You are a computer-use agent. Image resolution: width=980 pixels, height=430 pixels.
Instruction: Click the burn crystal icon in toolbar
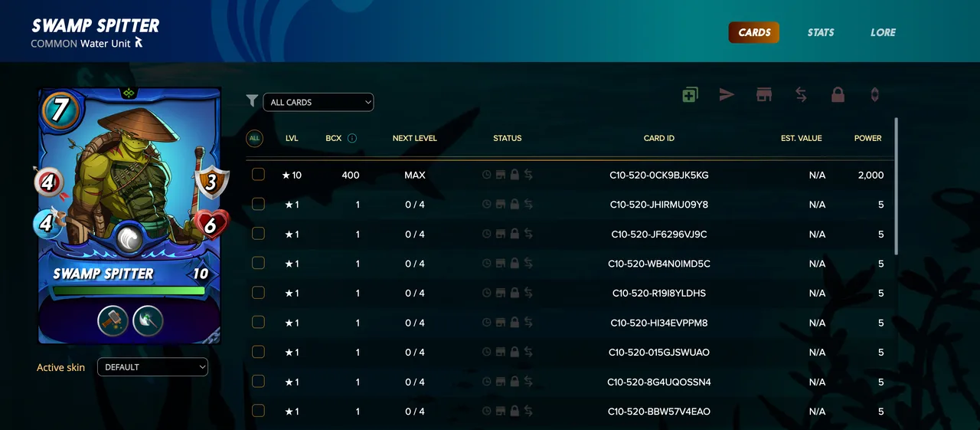pos(874,94)
